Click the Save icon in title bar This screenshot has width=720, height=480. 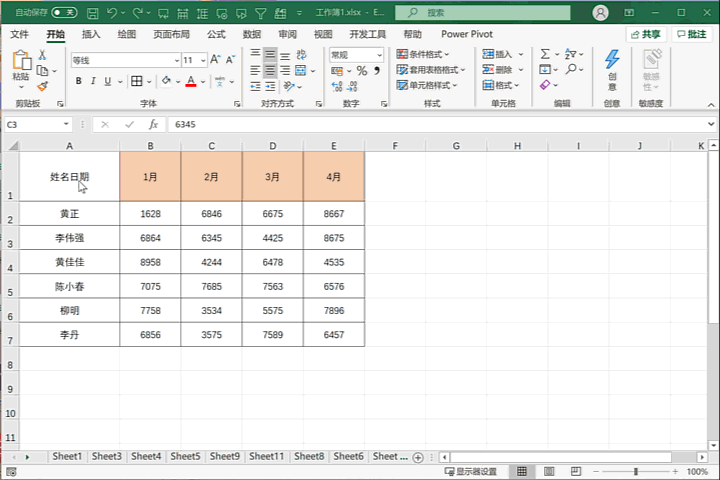click(x=93, y=13)
